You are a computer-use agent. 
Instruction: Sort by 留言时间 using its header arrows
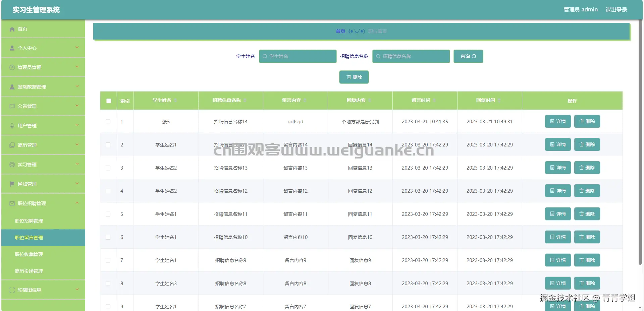(x=434, y=101)
